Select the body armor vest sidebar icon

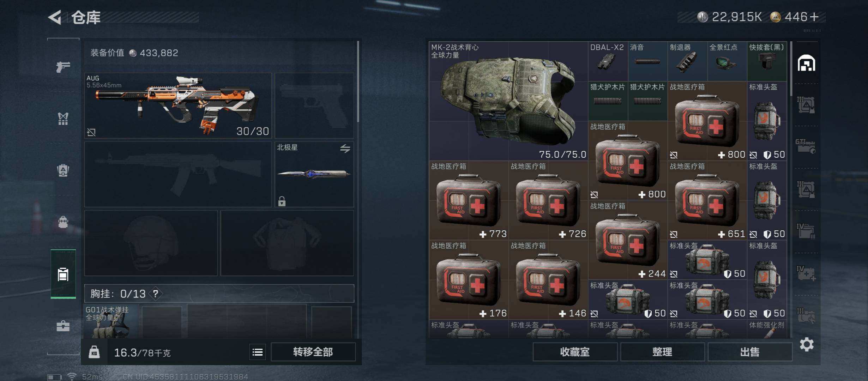tap(63, 119)
